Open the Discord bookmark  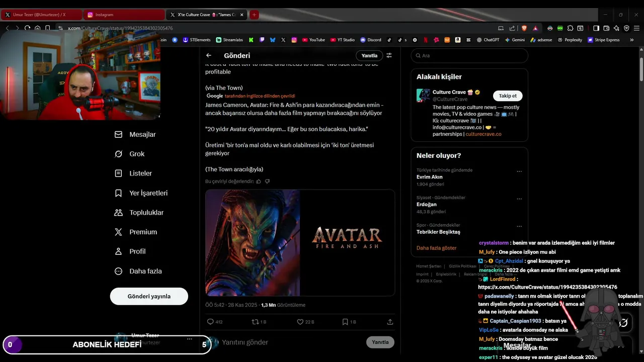click(x=371, y=40)
